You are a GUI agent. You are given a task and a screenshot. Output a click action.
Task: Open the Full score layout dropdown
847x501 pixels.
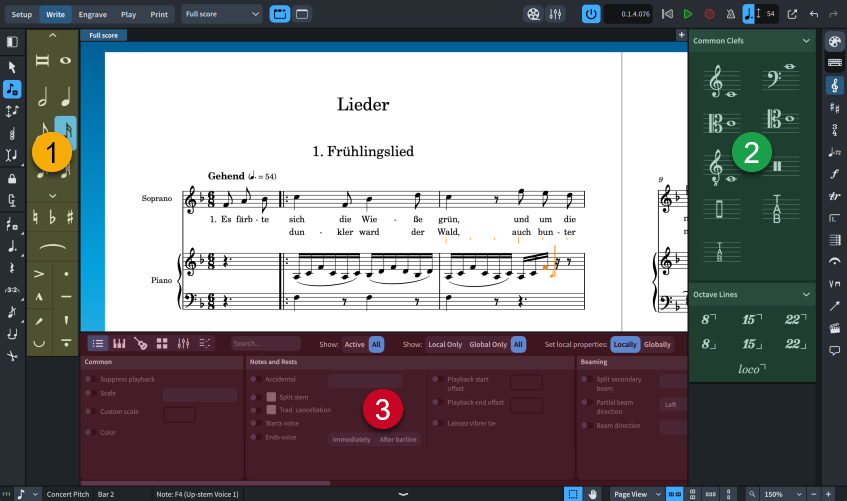[x=223, y=15]
